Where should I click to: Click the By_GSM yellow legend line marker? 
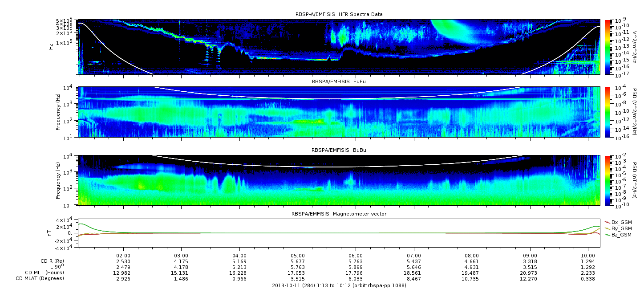point(607,228)
